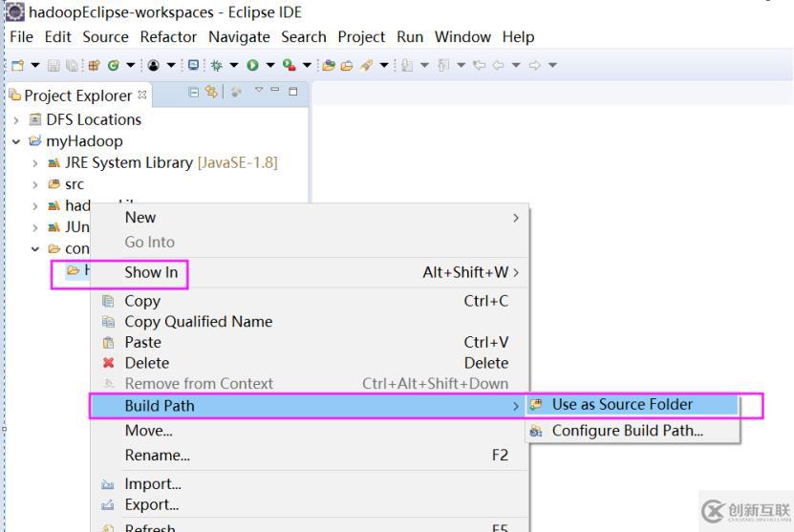Open the Navigate menu
Viewport: 794px width, 532px height.
click(239, 37)
